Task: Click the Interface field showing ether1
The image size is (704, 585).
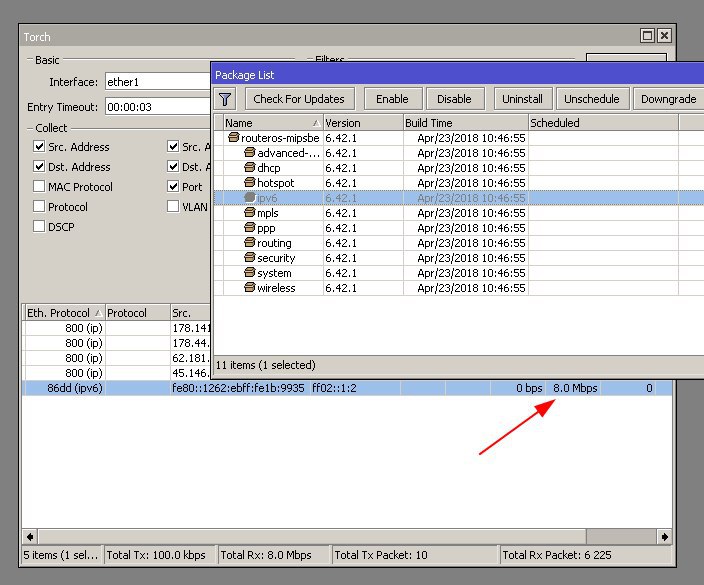Action: click(x=158, y=82)
